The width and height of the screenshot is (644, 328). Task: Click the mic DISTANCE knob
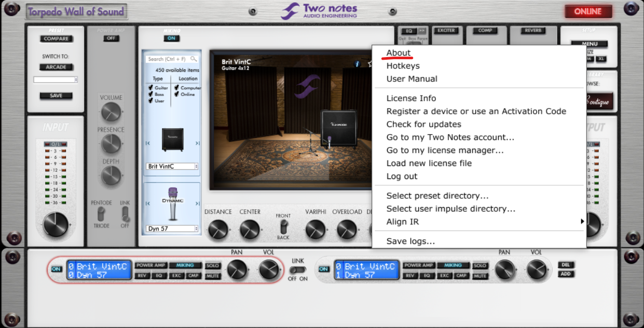click(x=218, y=229)
